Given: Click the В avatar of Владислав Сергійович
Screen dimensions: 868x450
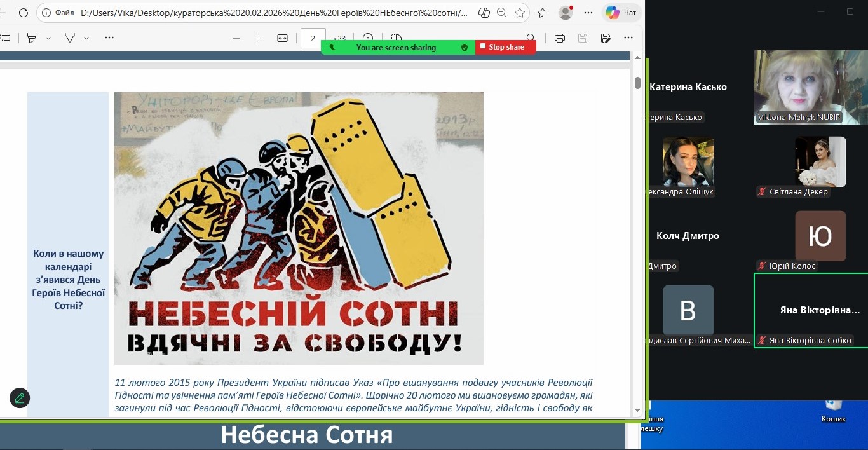Looking at the screenshot, I should pos(688,310).
